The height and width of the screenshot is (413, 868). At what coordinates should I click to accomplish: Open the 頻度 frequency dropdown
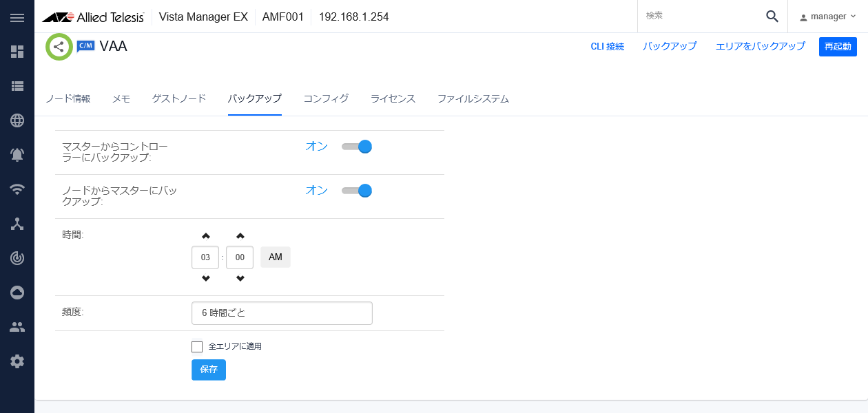point(282,313)
